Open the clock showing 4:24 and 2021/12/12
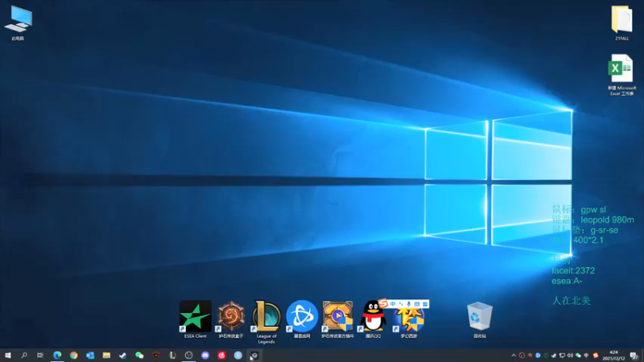 click(613, 356)
